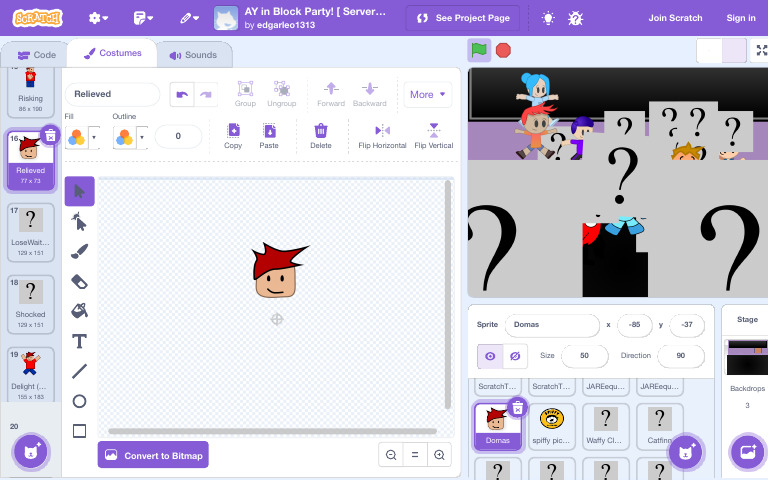Hide the Domas sprite
Image resolution: width=768 pixels, height=480 pixels.
pos(515,356)
